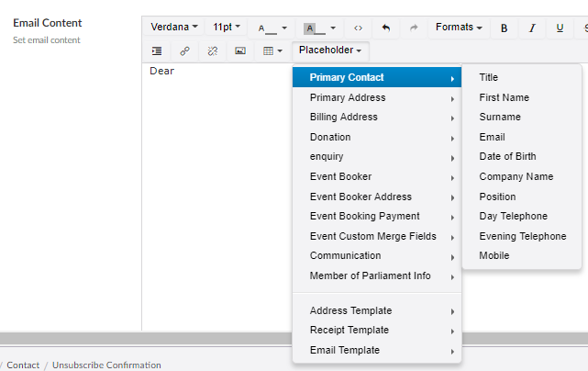Image resolution: width=588 pixels, height=371 pixels.
Task: Click the insert link icon
Action: [x=184, y=51]
